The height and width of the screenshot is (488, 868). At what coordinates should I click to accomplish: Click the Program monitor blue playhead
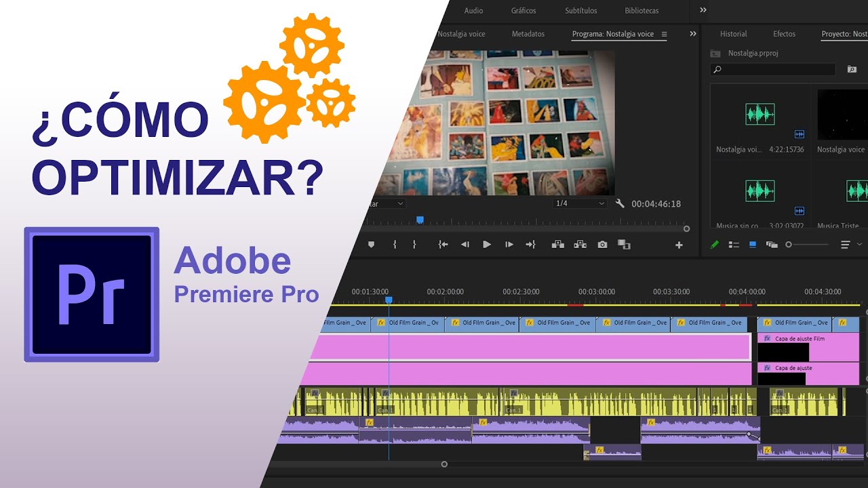420,220
